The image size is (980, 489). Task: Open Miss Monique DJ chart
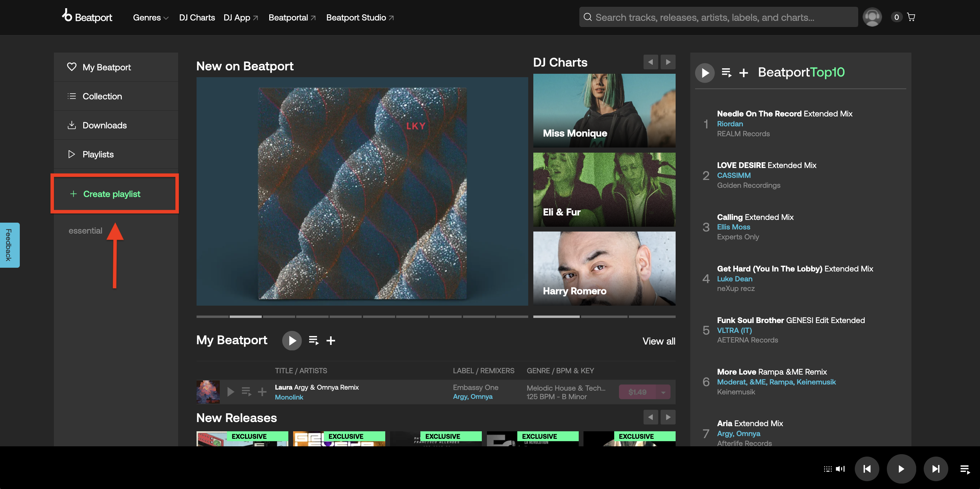tap(604, 110)
